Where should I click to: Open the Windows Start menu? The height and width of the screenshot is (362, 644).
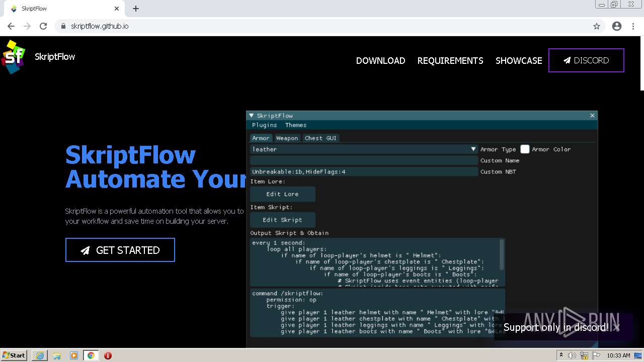click(14, 355)
